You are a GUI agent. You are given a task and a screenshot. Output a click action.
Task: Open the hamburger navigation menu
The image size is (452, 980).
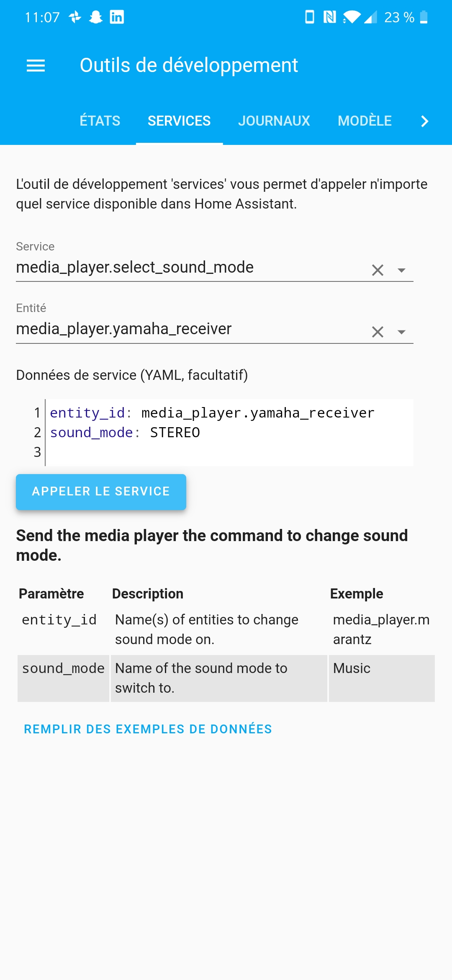point(36,65)
